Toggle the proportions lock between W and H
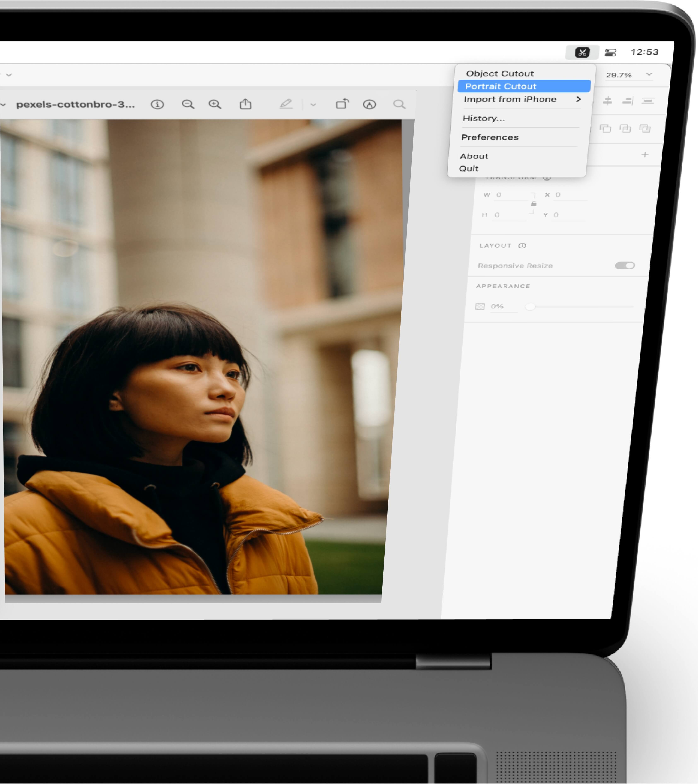Image resolution: width=698 pixels, height=784 pixels. click(x=533, y=204)
